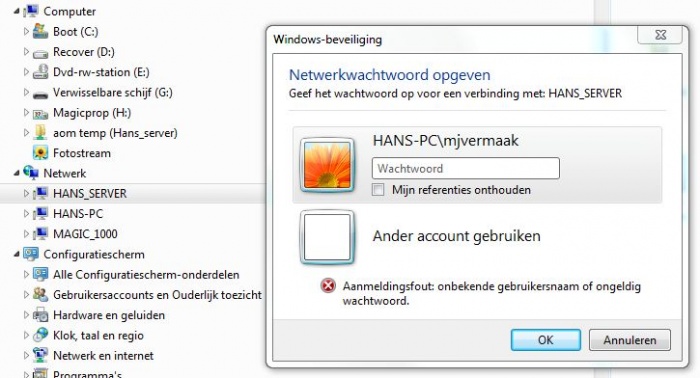
Task: Select the HANS-PC network computer icon
Action: tap(41, 213)
